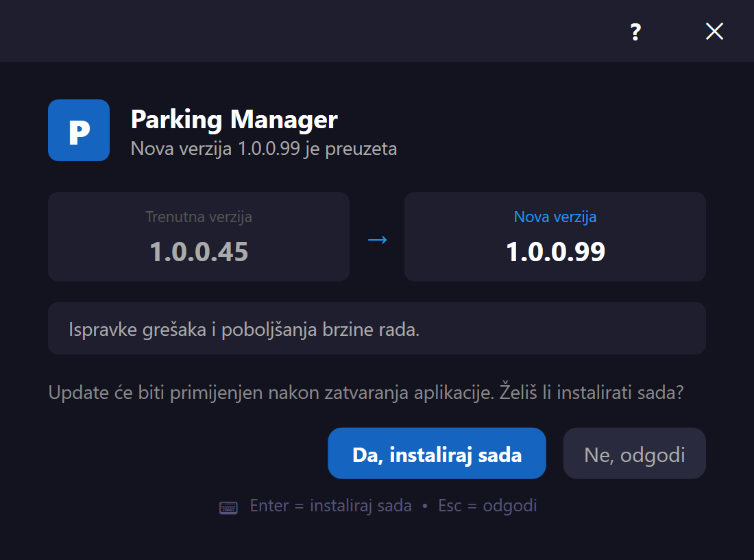This screenshot has width=754, height=560.
Task: Click the "Trenutna verzija" label
Action: (x=199, y=217)
